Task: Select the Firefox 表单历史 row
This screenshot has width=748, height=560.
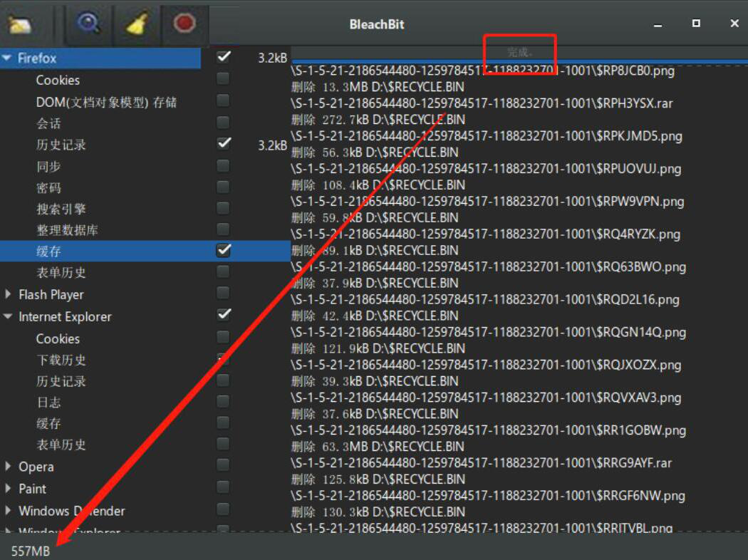Action: 145,272
